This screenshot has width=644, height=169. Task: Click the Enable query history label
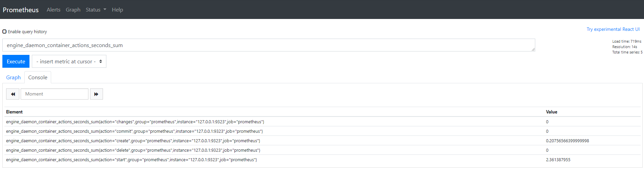click(27, 31)
